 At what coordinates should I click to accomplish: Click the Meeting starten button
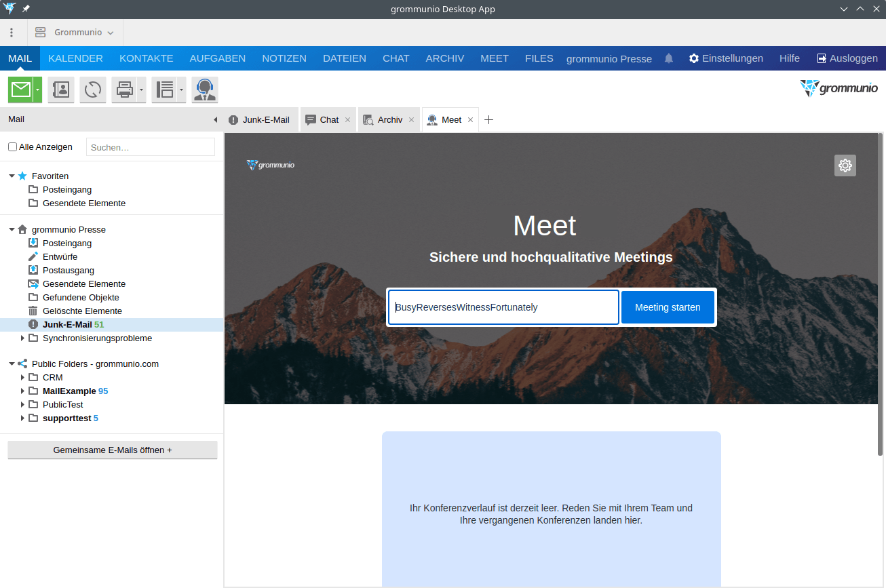[668, 307]
